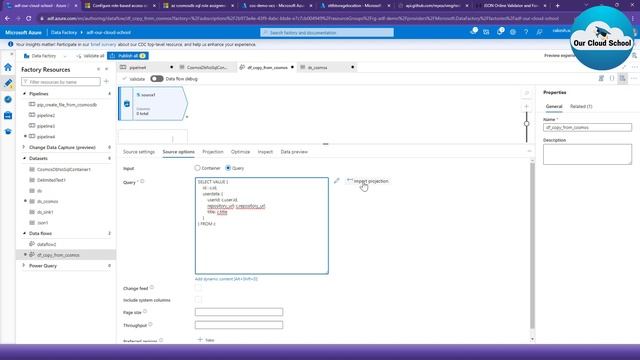Collapse the Data flows tree section

tap(24, 233)
